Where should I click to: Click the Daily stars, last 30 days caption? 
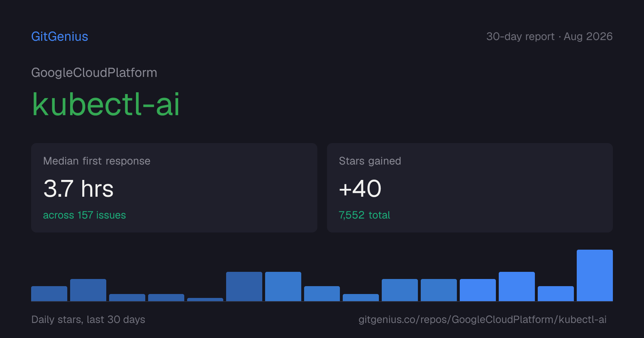[x=88, y=319]
